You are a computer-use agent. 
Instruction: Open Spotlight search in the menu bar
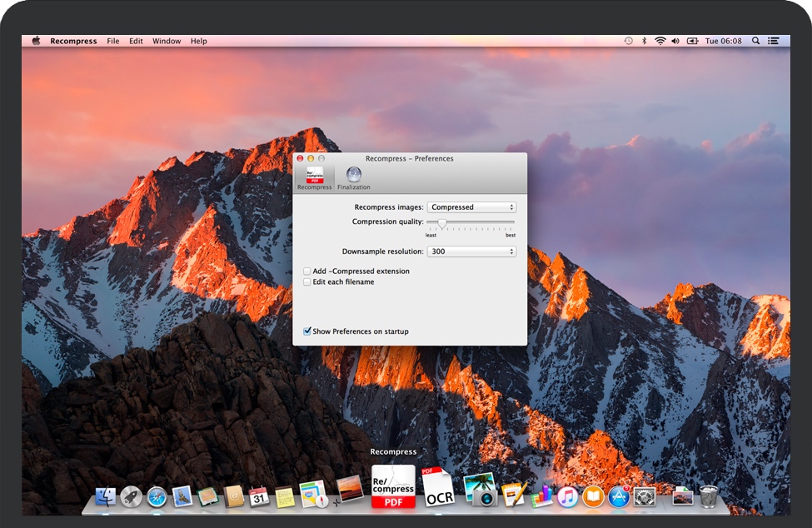[x=755, y=41]
